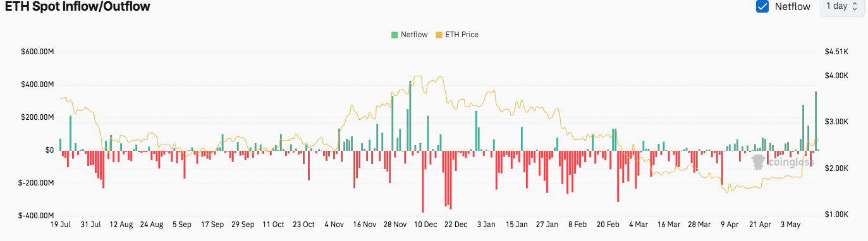The width and height of the screenshot is (868, 241).
Task: Click the 31 Jul date label
Action: tap(90, 224)
